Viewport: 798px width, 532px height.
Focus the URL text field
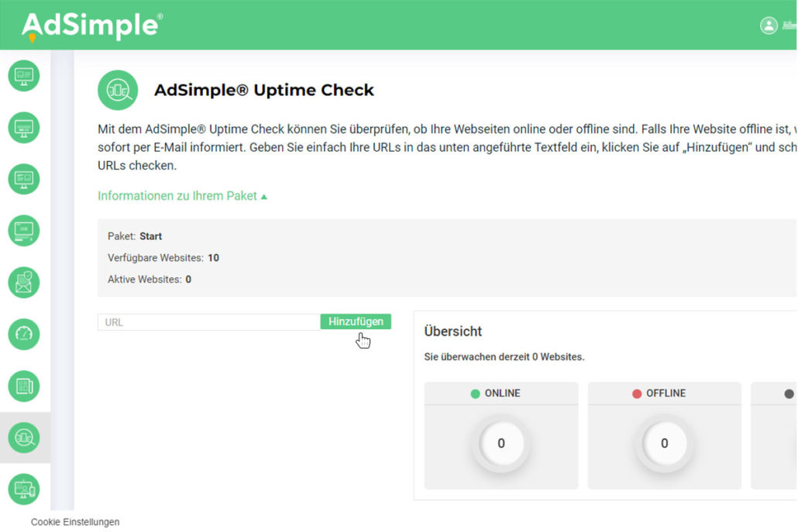point(208,322)
